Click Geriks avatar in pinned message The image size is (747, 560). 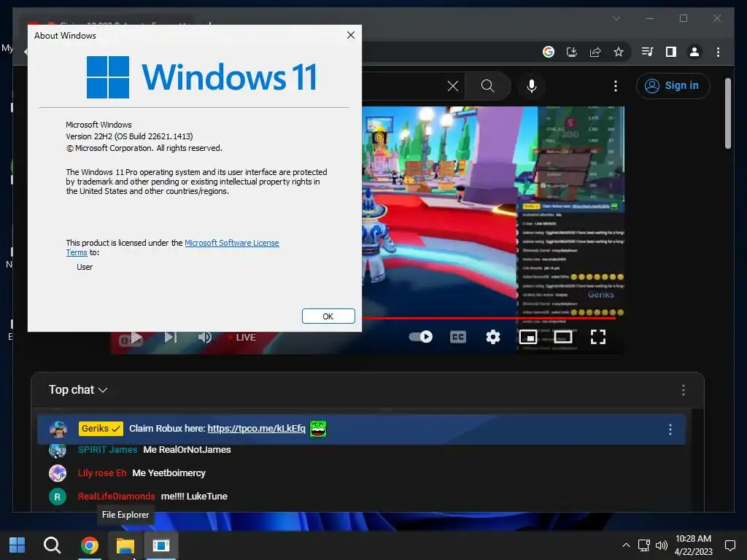[58, 429]
